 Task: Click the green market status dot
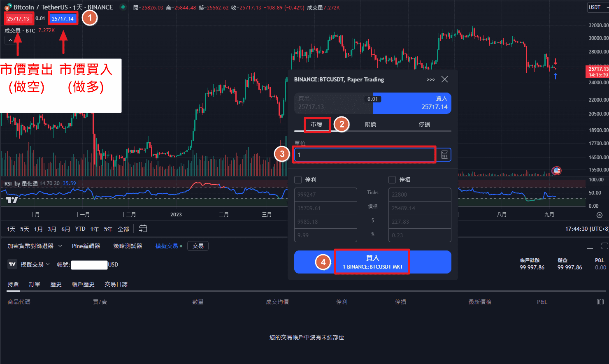pyautogui.click(x=123, y=7)
